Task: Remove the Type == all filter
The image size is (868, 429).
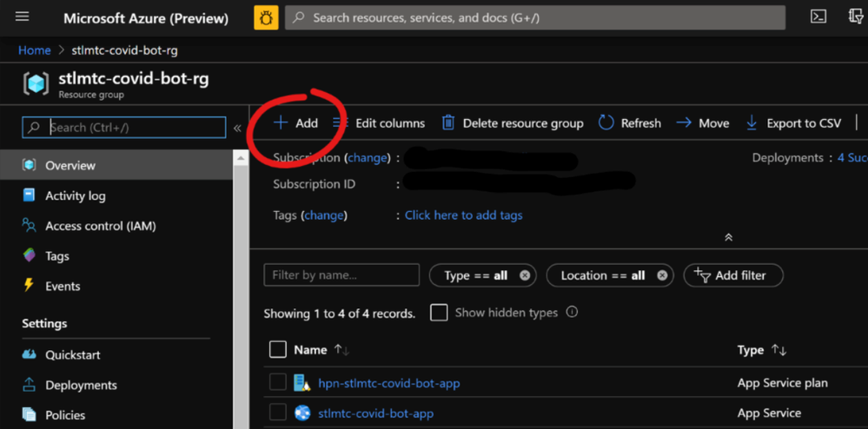Action: (525, 275)
